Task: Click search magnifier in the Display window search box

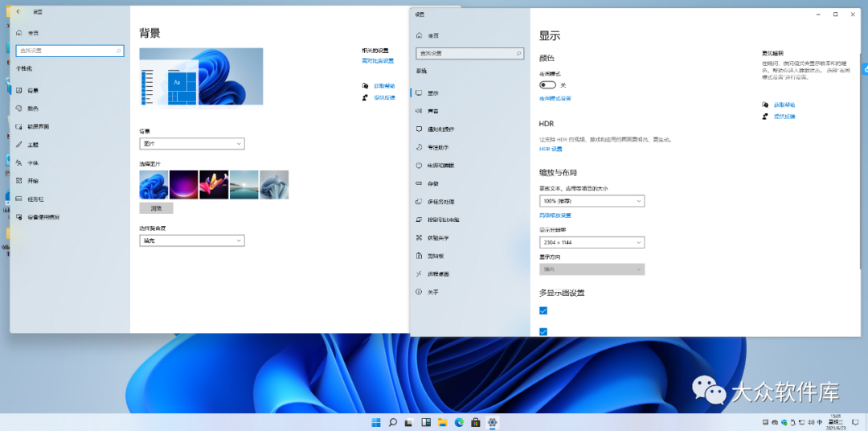Action: pos(518,54)
